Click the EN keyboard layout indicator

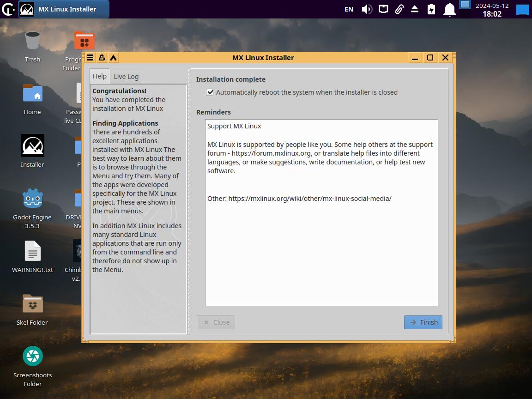pos(349,9)
